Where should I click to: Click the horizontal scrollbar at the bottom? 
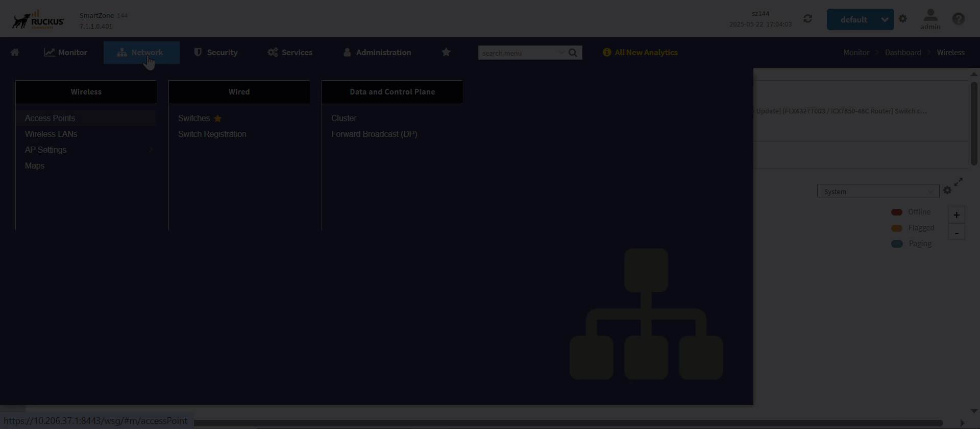568,423
